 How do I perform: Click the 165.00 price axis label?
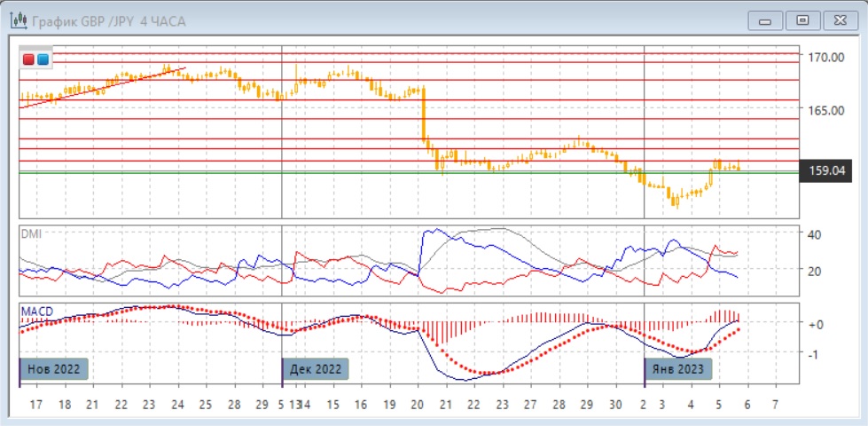click(824, 110)
